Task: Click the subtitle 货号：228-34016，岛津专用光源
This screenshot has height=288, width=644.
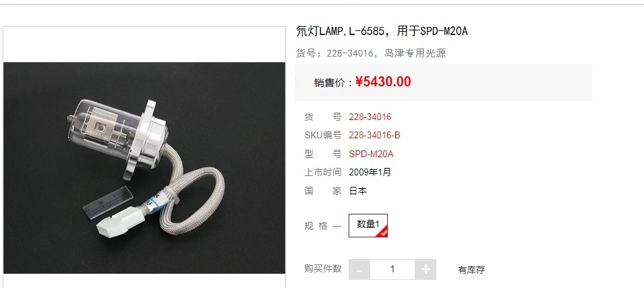Action: pos(371,53)
